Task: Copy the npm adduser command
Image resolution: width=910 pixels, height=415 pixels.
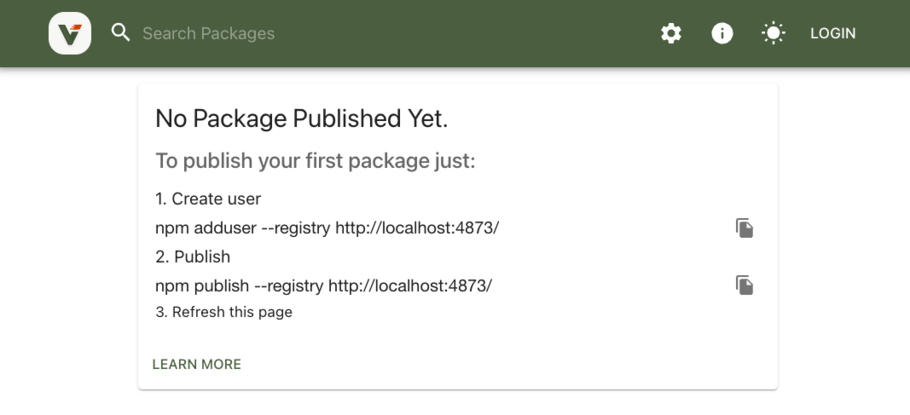Action: [x=744, y=228]
